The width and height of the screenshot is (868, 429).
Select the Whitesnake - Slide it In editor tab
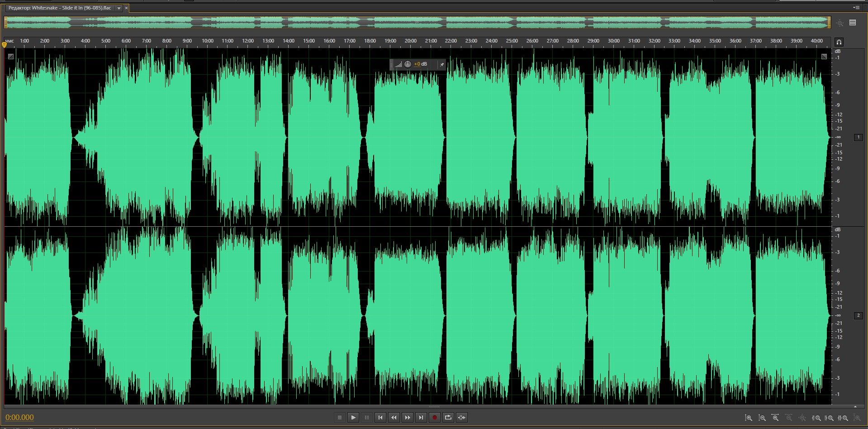point(60,8)
